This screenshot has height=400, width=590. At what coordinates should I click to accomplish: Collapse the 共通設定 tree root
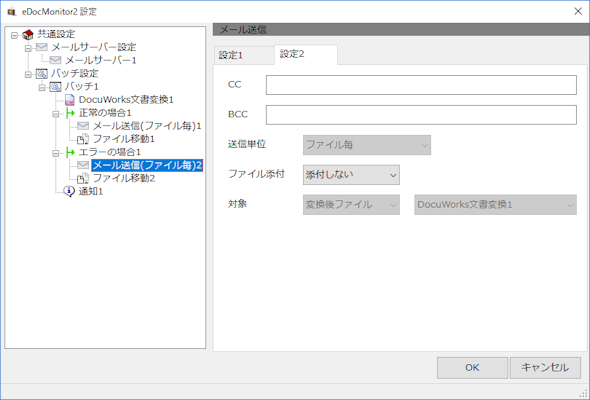[x=14, y=35]
